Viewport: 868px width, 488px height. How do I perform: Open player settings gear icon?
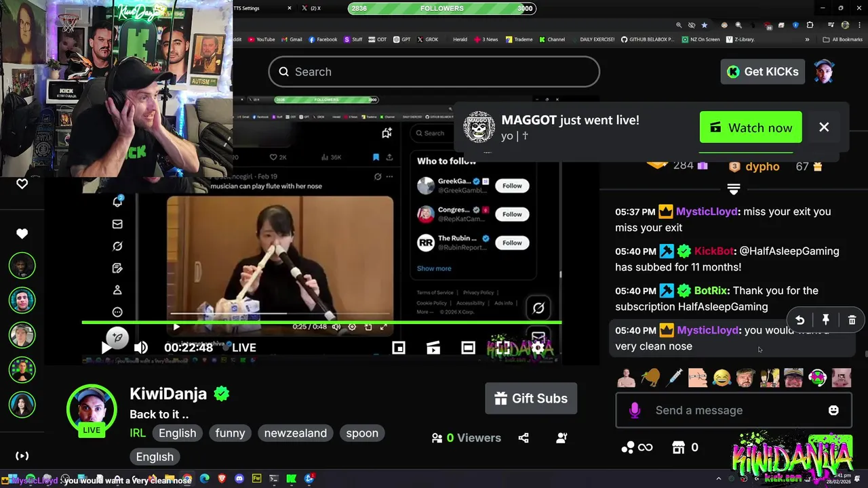click(x=538, y=348)
